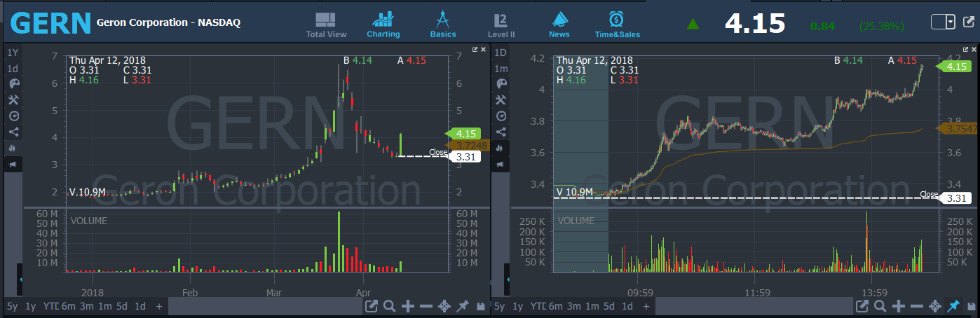Zoom out on the right chart

pyautogui.click(x=916, y=306)
